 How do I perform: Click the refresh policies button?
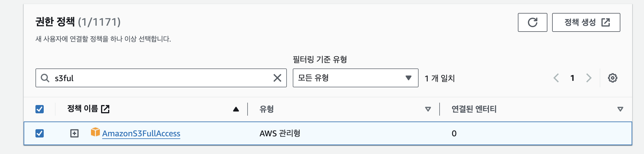click(x=532, y=22)
